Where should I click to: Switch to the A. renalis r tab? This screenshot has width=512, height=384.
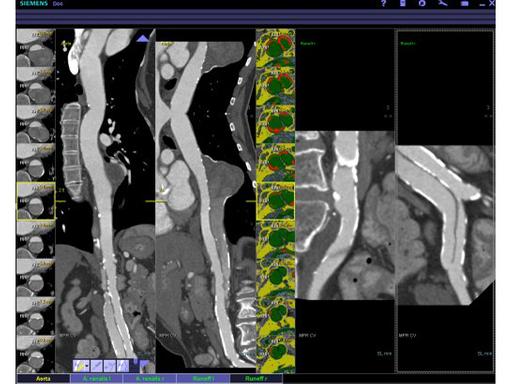tap(150, 379)
